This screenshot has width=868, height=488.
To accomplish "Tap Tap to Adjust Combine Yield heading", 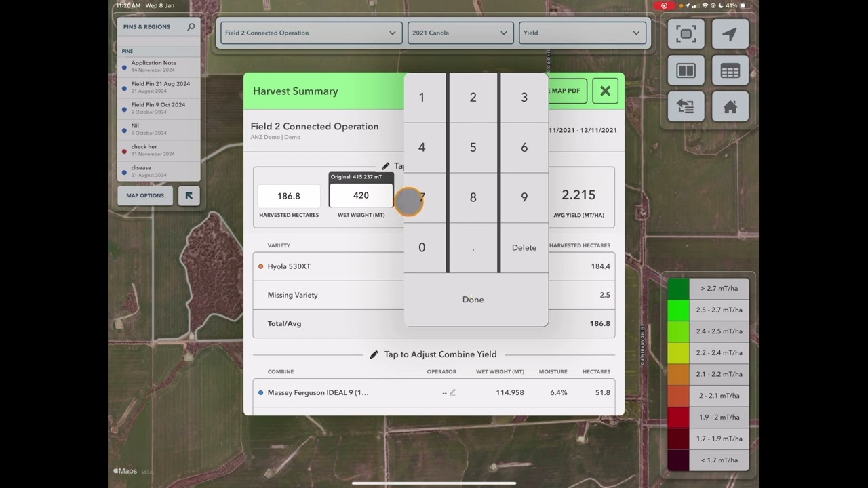I will (440, 354).
